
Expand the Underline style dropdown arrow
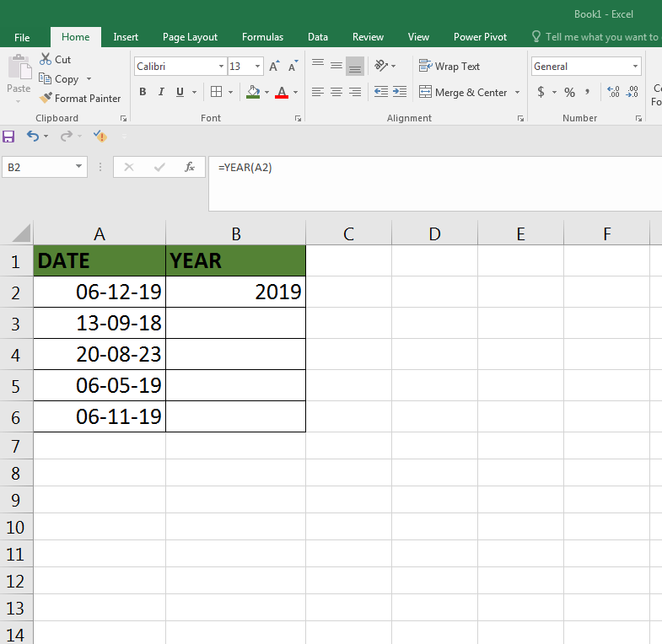tap(194, 92)
